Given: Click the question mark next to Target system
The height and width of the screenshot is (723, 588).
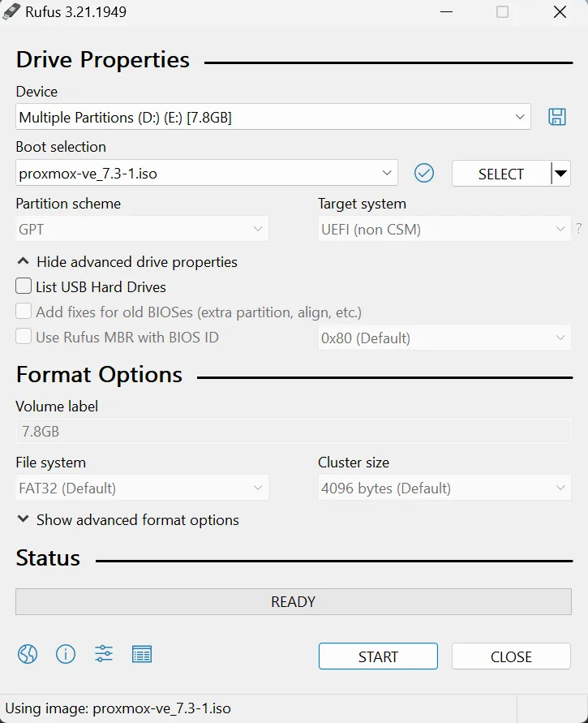Looking at the screenshot, I should (578, 229).
